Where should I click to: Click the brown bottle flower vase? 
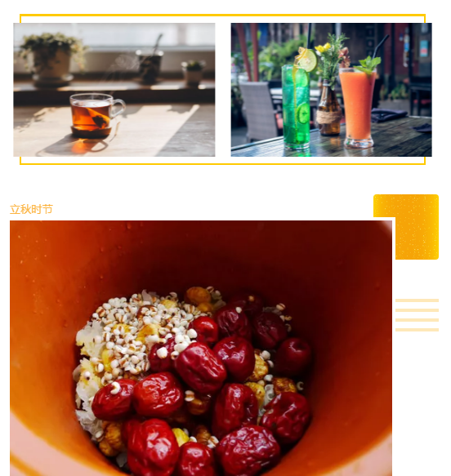(x=329, y=108)
